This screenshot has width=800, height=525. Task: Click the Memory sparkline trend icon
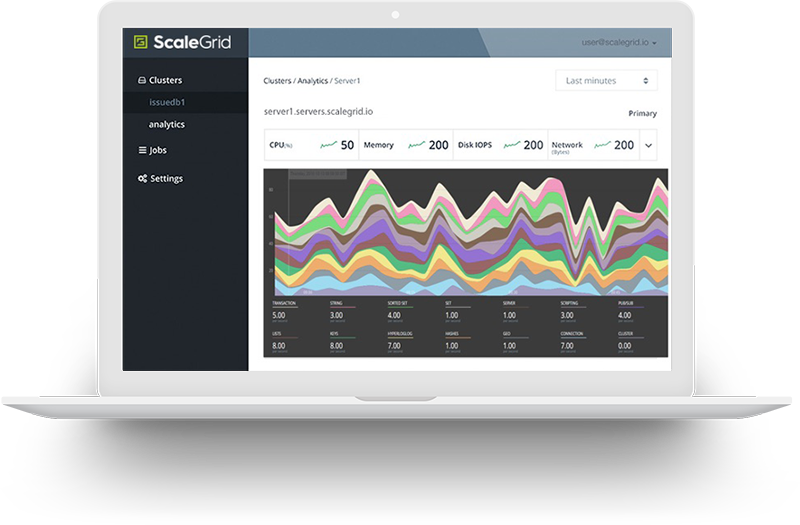pos(417,145)
